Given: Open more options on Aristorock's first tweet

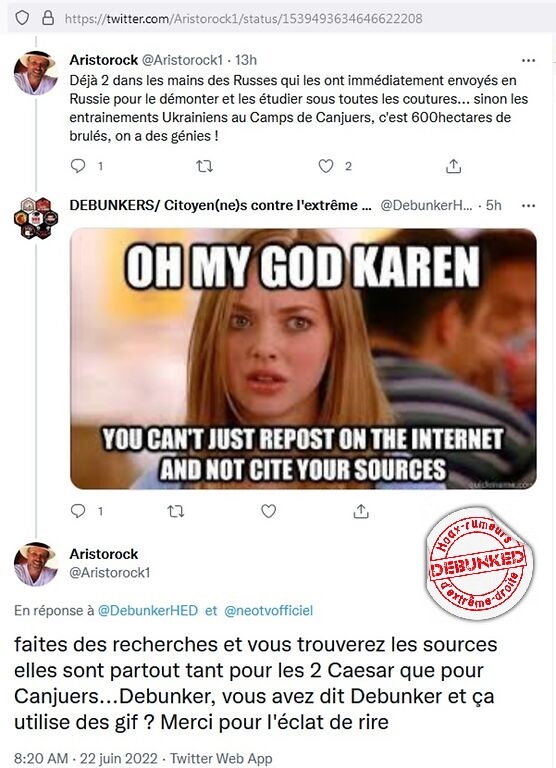Looking at the screenshot, I should pyautogui.click(x=529, y=60).
